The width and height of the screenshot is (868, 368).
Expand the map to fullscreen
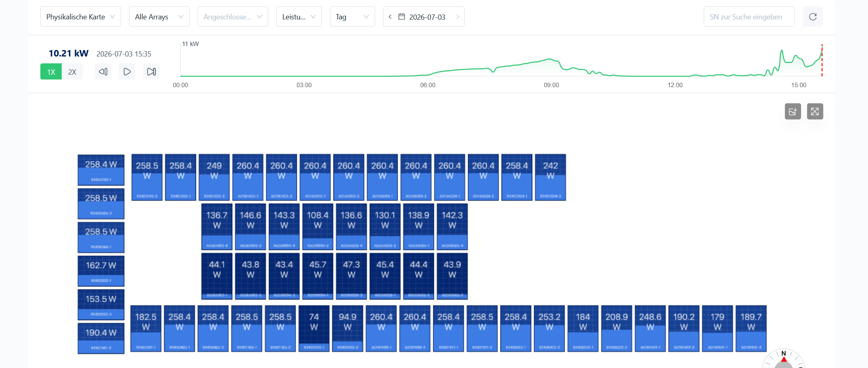point(815,111)
